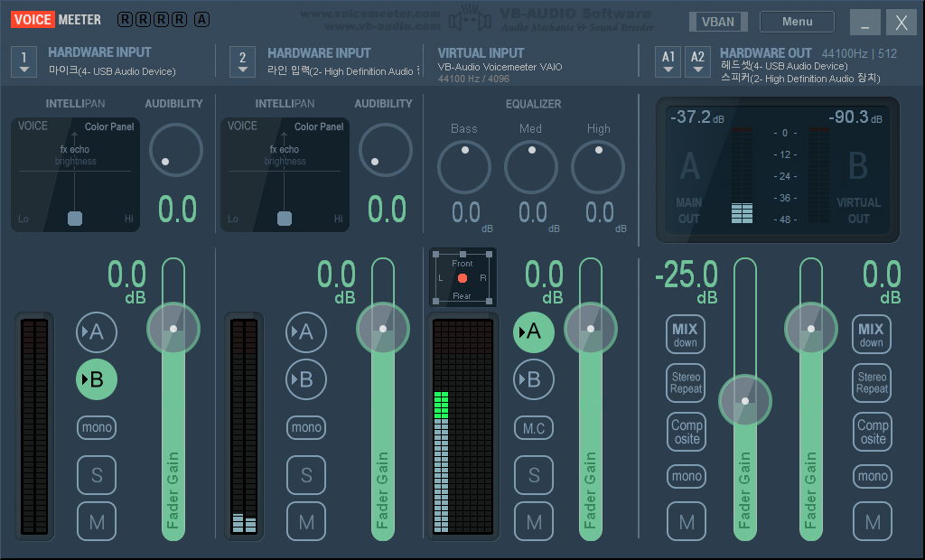Image resolution: width=925 pixels, height=560 pixels.
Task: Click the 44100Hz | 512 readout
Action: (x=859, y=53)
